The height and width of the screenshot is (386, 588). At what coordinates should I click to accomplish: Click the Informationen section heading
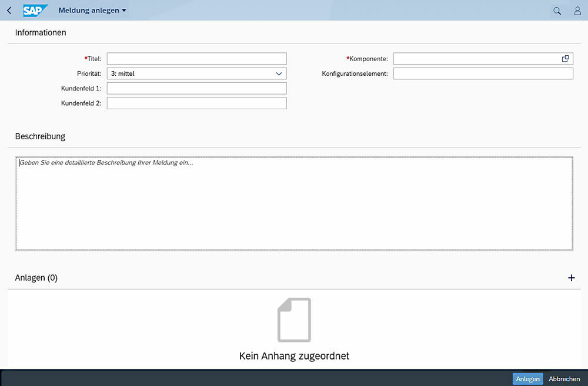40,33
